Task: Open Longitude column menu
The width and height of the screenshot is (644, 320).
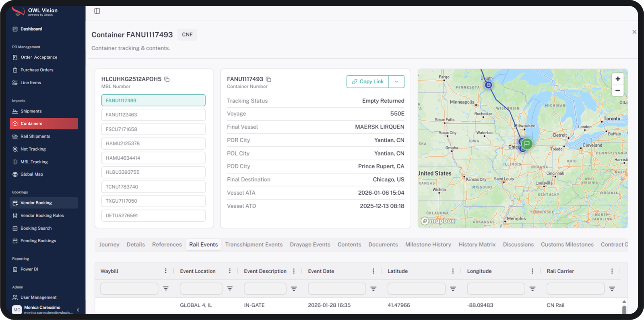Action: tap(533, 271)
